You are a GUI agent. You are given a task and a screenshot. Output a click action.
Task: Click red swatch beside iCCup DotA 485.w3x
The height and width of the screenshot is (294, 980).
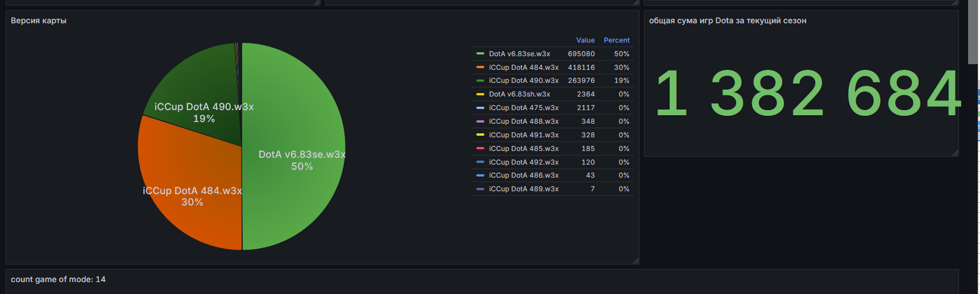coord(480,149)
